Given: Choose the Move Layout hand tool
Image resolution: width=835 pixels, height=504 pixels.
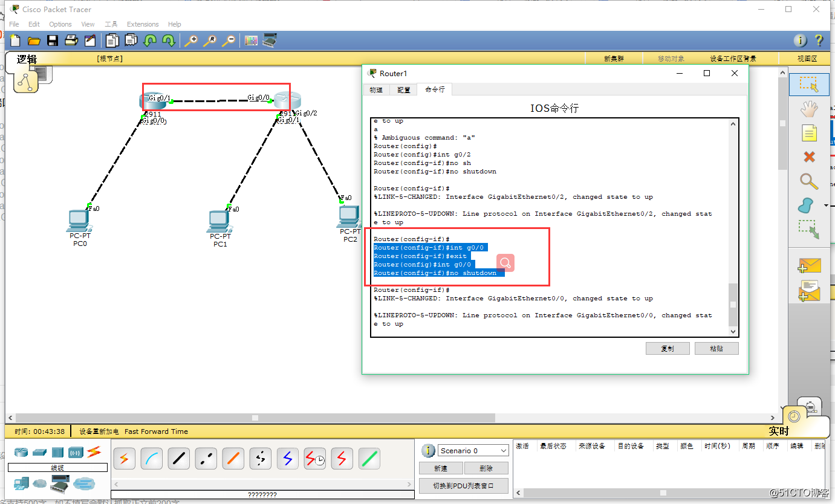Looking at the screenshot, I should 809,109.
